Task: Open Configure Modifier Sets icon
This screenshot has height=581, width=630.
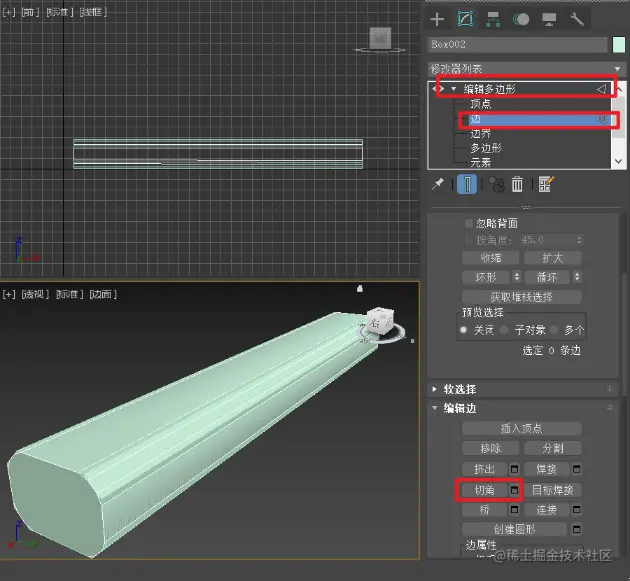Action: (546, 184)
